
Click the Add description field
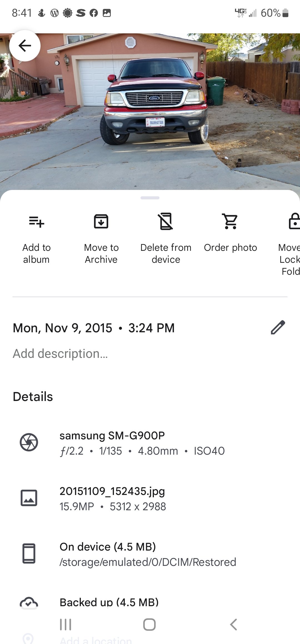click(61, 354)
